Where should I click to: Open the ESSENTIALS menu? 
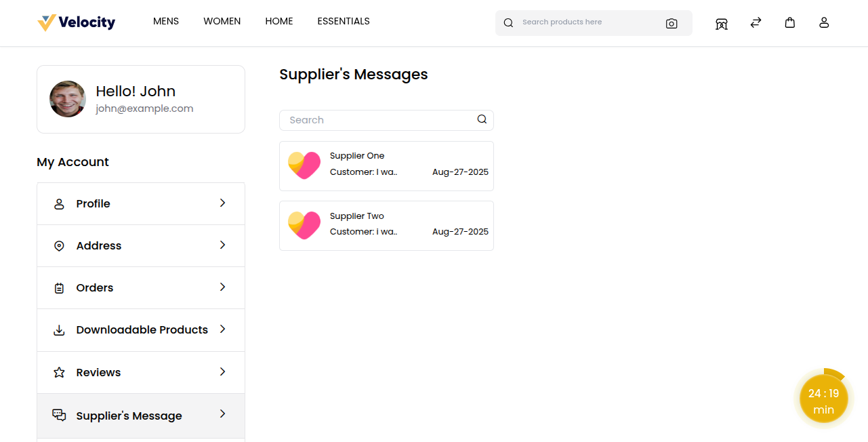click(x=344, y=21)
